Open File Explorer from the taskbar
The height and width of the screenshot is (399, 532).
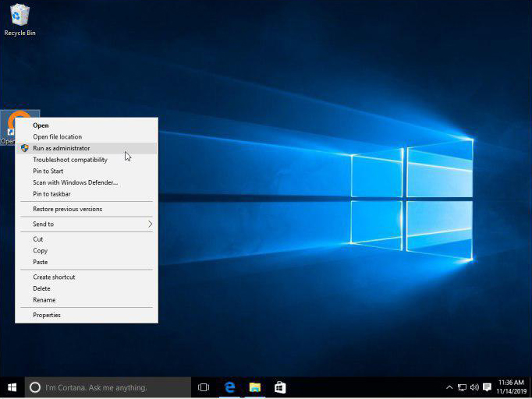click(254, 387)
